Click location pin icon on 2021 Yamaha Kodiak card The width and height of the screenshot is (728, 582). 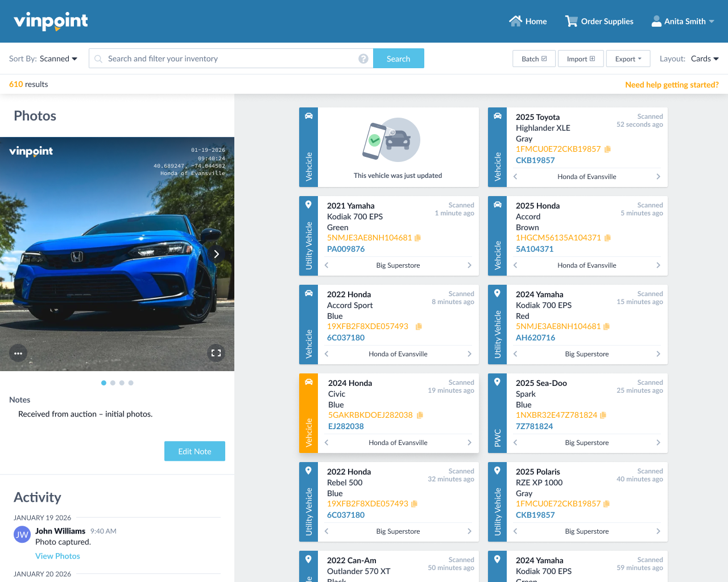click(x=308, y=205)
